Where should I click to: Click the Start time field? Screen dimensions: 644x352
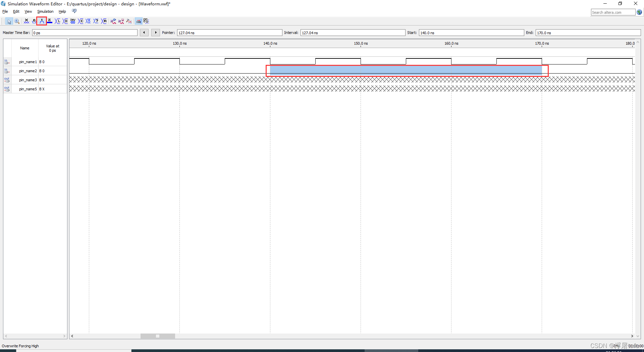point(471,33)
